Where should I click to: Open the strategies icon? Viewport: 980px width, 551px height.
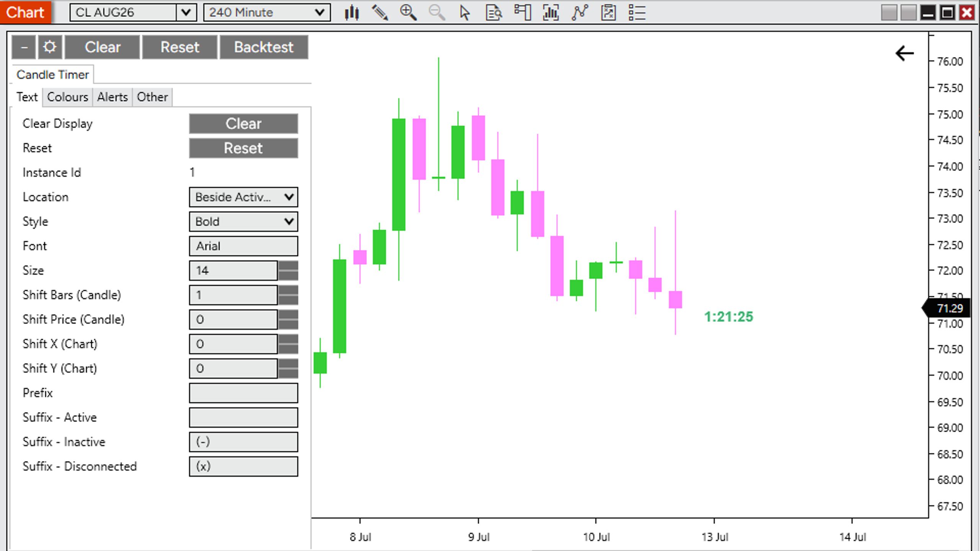click(x=580, y=13)
